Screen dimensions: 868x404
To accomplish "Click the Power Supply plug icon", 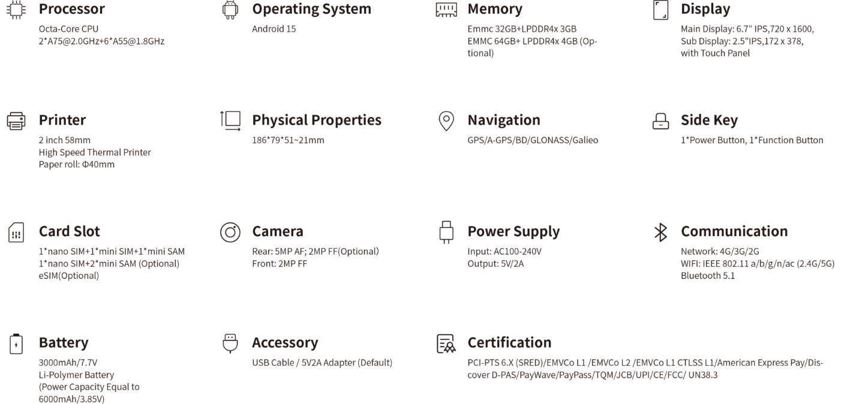I will (446, 232).
